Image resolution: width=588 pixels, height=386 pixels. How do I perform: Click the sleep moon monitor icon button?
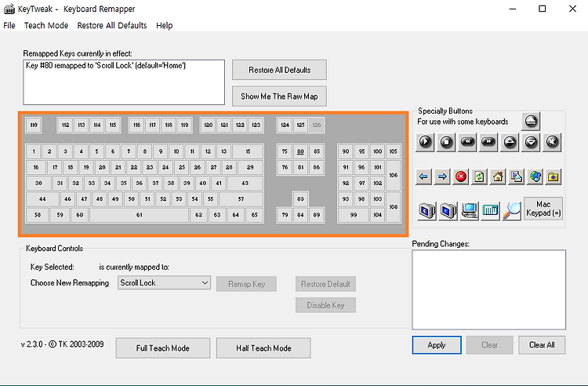427,210
